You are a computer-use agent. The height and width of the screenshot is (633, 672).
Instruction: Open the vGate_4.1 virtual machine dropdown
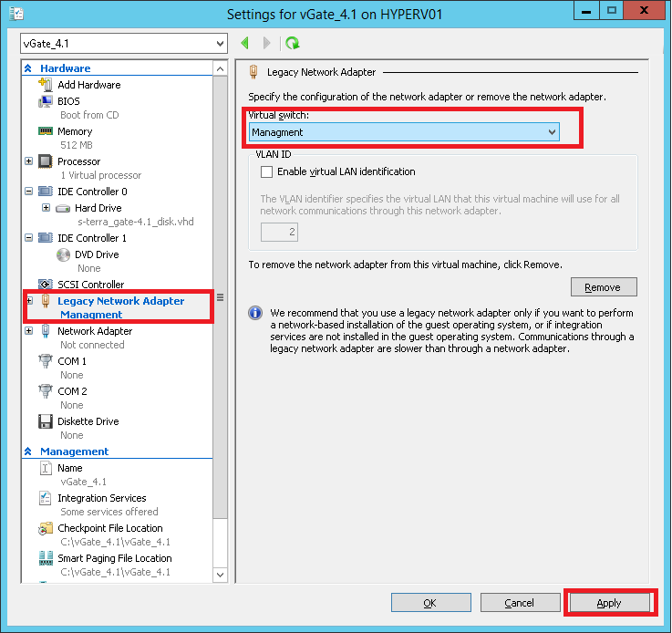(123, 43)
